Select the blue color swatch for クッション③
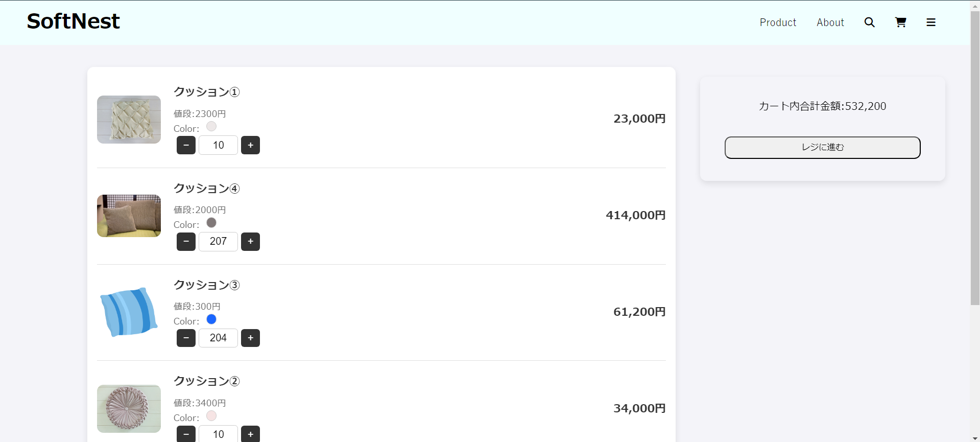This screenshot has height=442, width=980. 211,319
